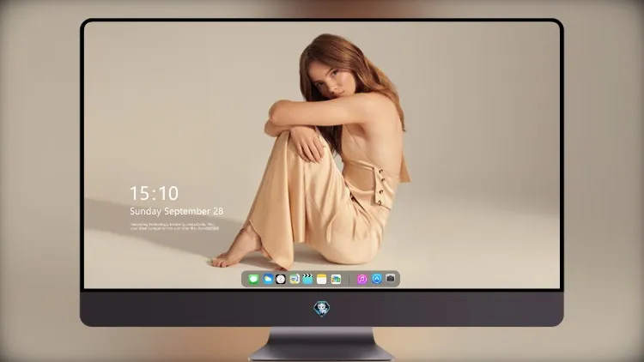Viewport: 644px width, 362px height.
Task: Open the Finder-style file icon in the dock
Action: (294, 279)
